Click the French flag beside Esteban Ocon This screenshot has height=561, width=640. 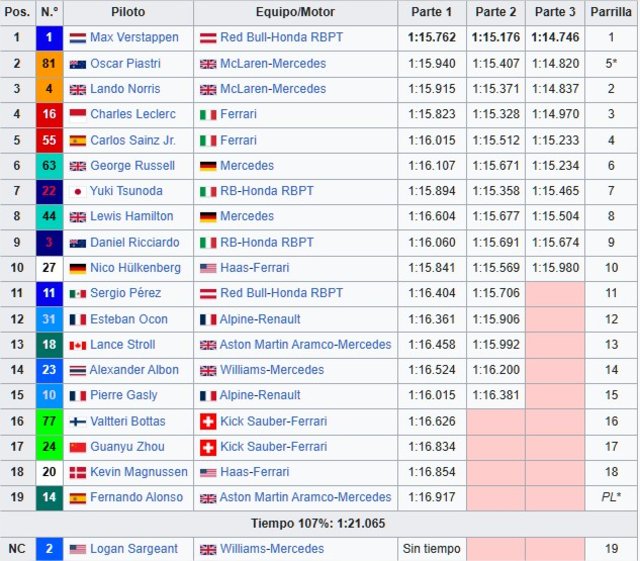tap(78, 320)
